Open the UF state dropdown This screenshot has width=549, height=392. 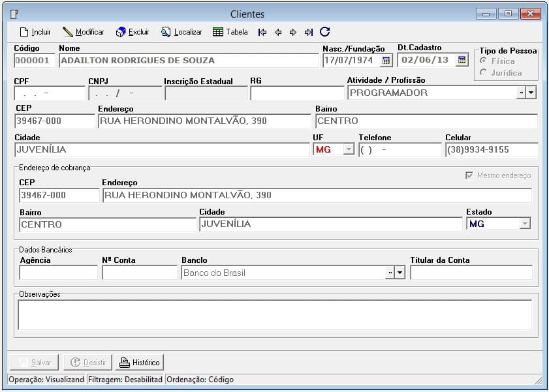(x=349, y=149)
